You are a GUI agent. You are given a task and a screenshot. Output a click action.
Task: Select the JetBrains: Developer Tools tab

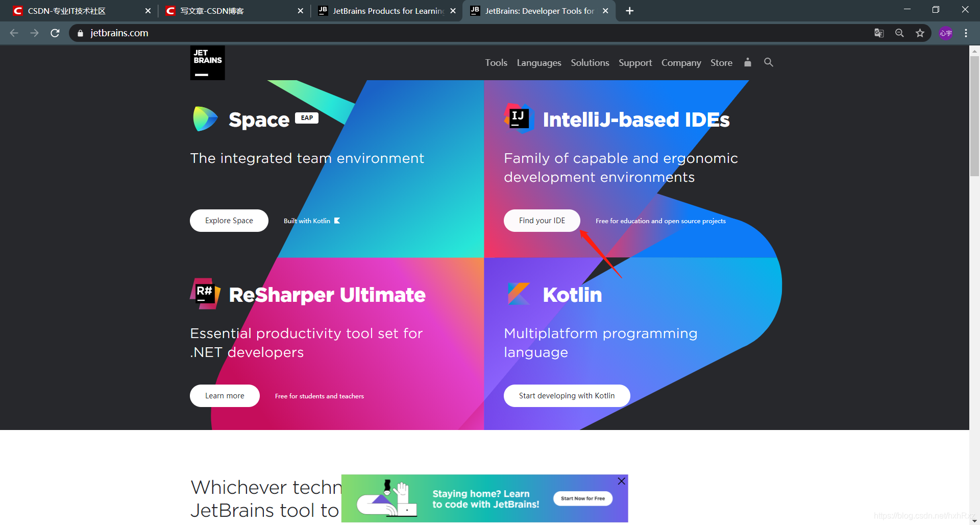(x=538, y=11)
